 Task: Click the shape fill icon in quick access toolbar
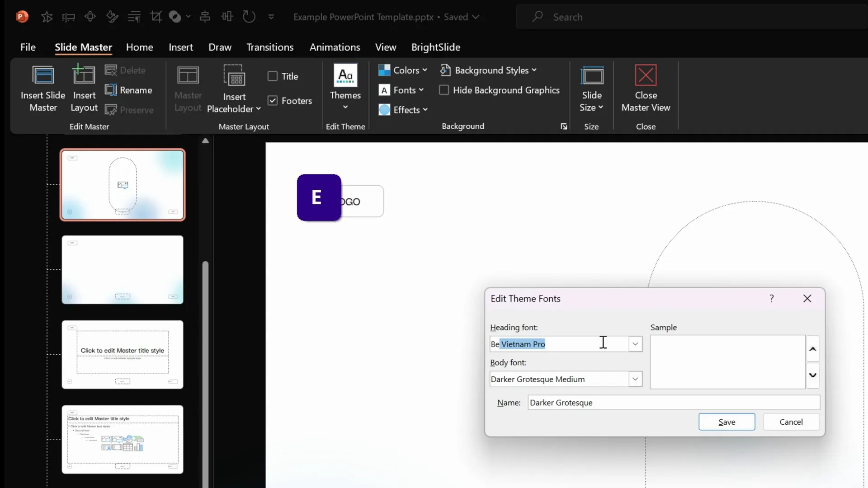coord(175,17)
